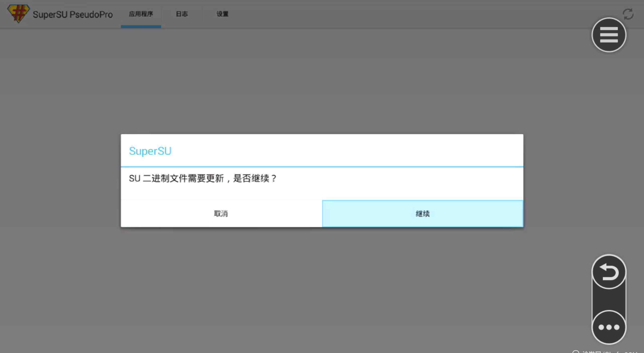Image resolution: width=644 pixels, height=353 pixels.
Task: Switch to the 应用程序 tab
Action: click(x=141, y=14)
